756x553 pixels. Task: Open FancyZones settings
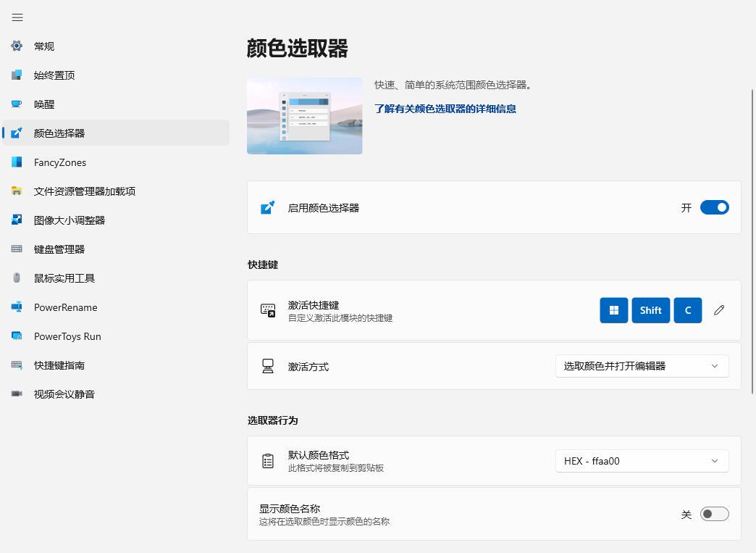pyautogui.click(x=116, y=162)
